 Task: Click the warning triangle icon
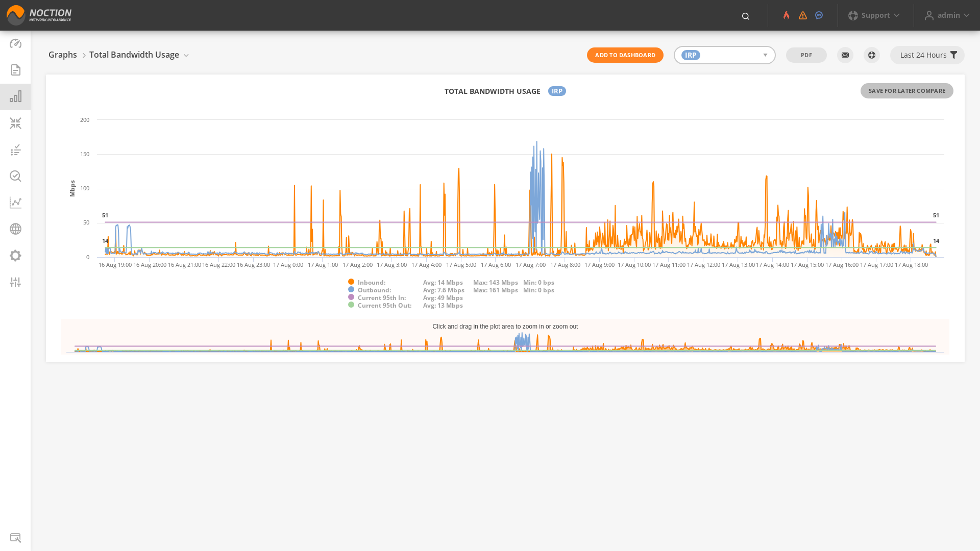coord(803,15)
